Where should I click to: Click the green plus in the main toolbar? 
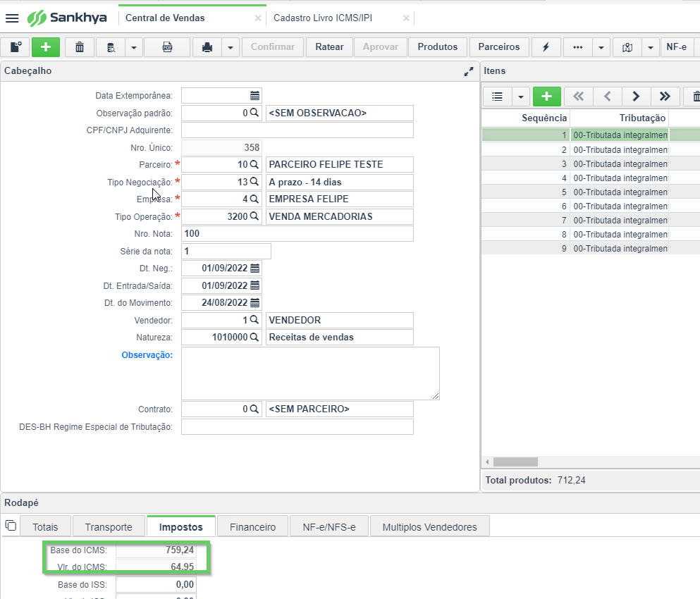coord(46,47)
